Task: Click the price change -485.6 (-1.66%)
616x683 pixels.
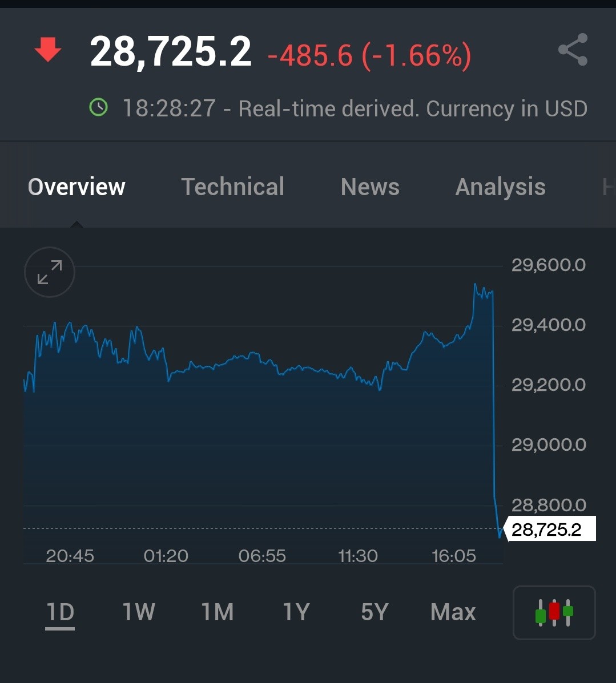Action: coord(369,56)
